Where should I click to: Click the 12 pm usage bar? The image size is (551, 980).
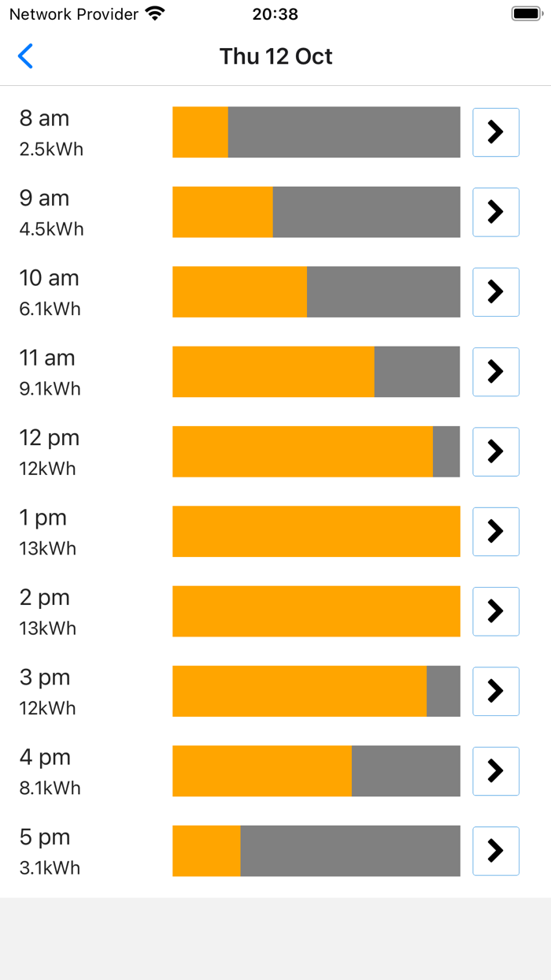point(315,451)
